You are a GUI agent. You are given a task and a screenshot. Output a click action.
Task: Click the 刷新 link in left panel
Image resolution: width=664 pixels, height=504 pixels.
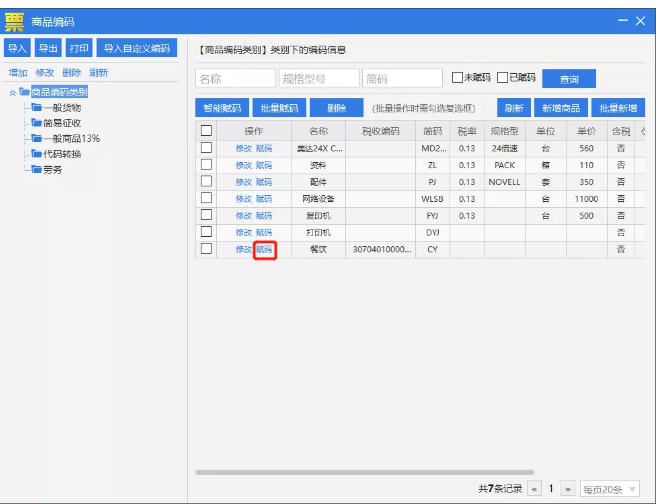(99, 73)
